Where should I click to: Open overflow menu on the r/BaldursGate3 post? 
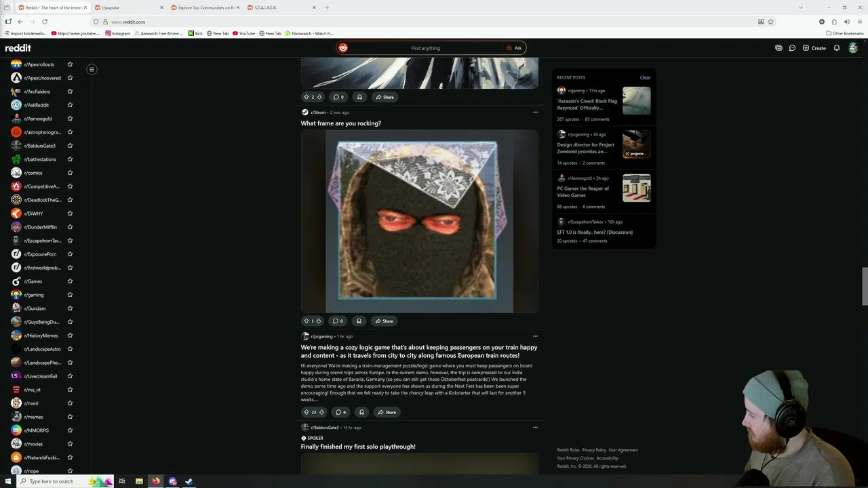(x=535, y=428)
